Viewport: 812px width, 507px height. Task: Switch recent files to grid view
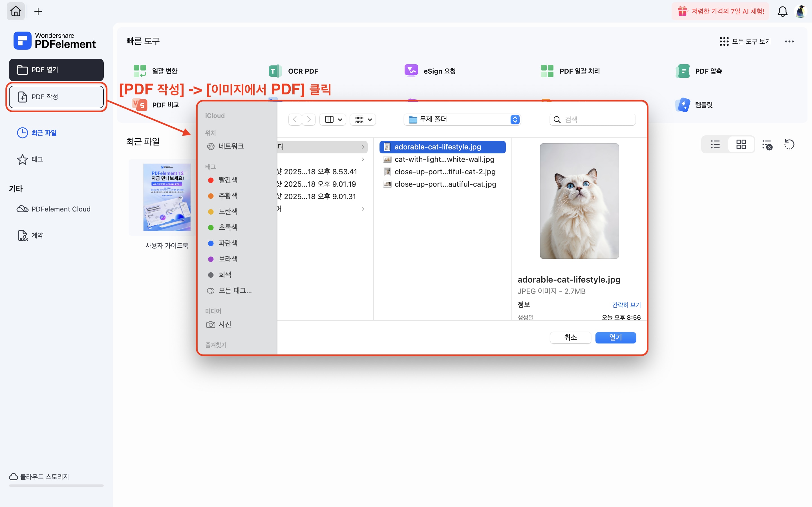click(741, 145)
